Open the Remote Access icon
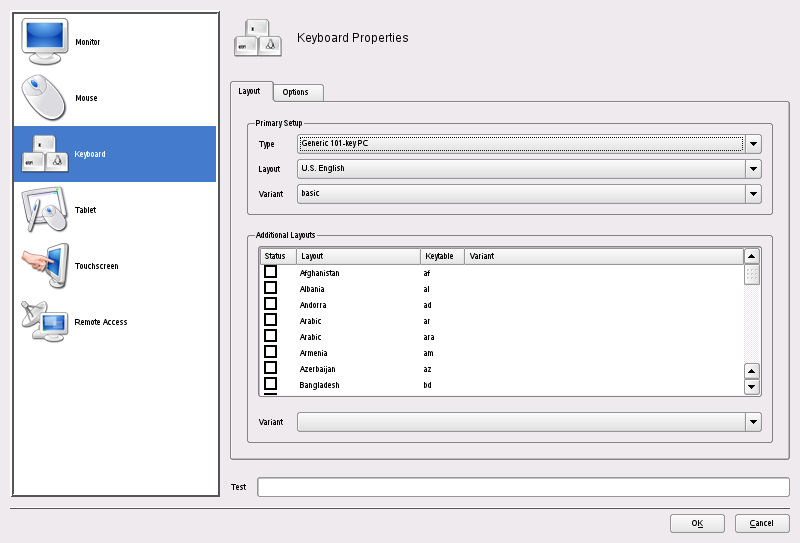Viewport: 800px width, 543px height. tap(44, 322)
